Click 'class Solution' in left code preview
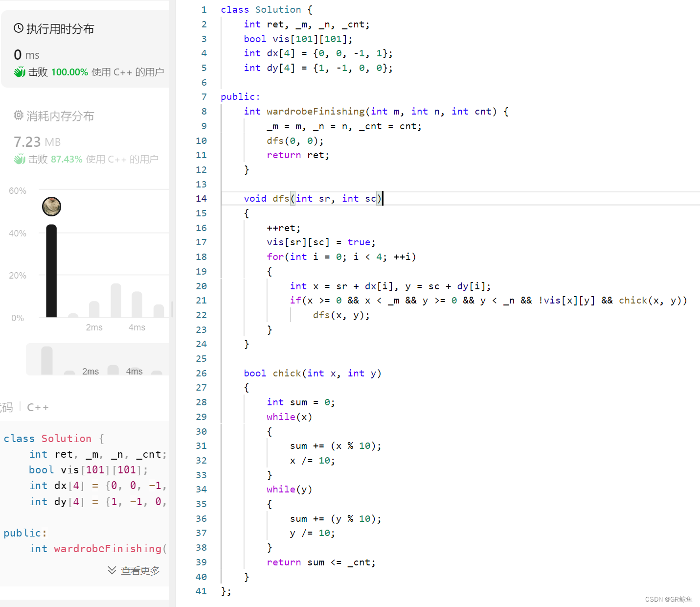 click(47, 439)
